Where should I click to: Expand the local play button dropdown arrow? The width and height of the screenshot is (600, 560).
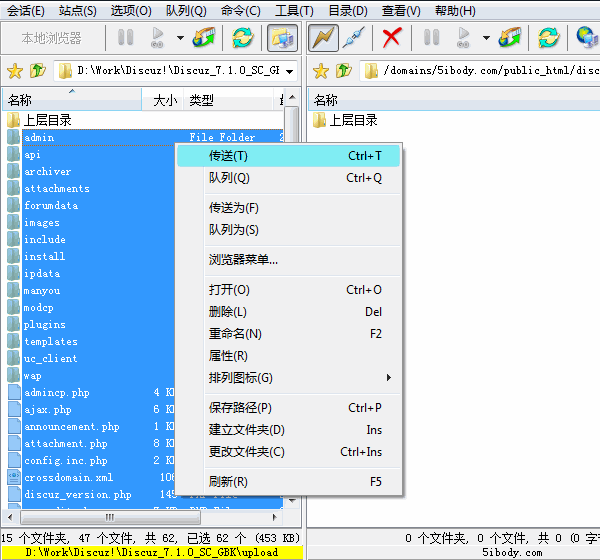click(x=180, y=39)
